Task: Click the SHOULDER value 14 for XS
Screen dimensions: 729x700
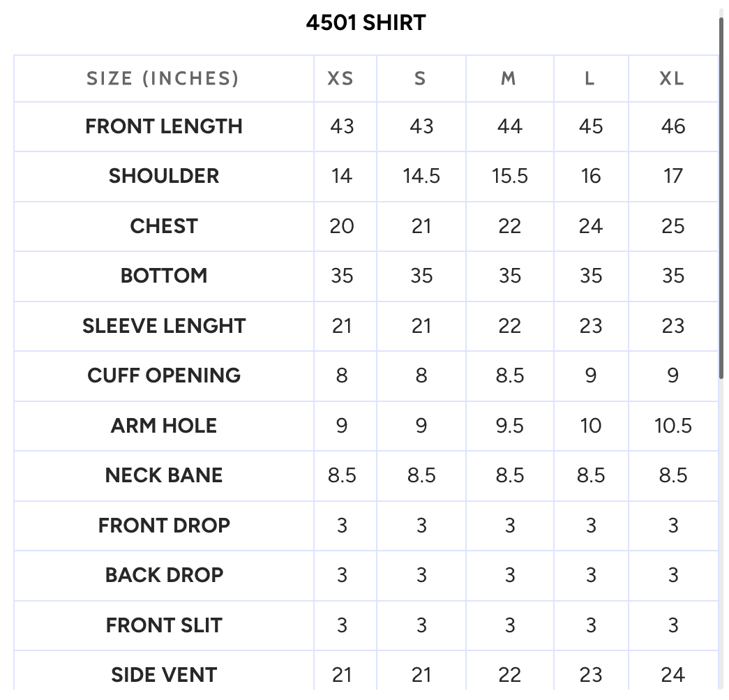Action: click(342, 177)
